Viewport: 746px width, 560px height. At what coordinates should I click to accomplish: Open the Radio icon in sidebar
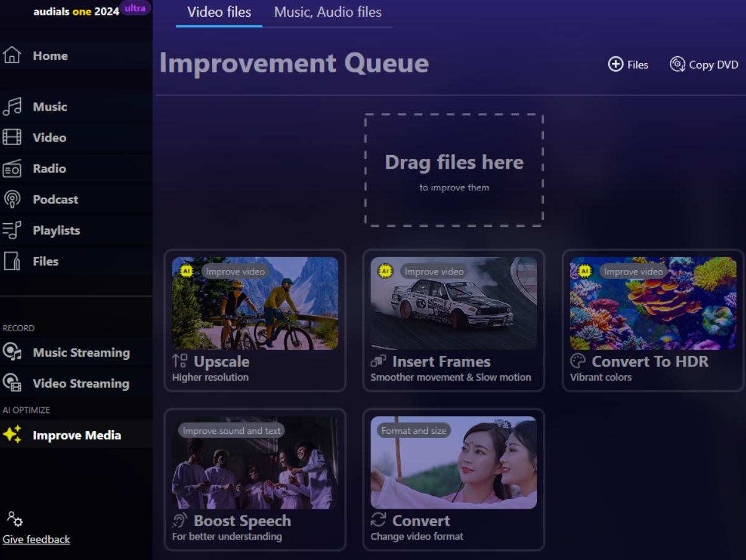click(12, 168)
